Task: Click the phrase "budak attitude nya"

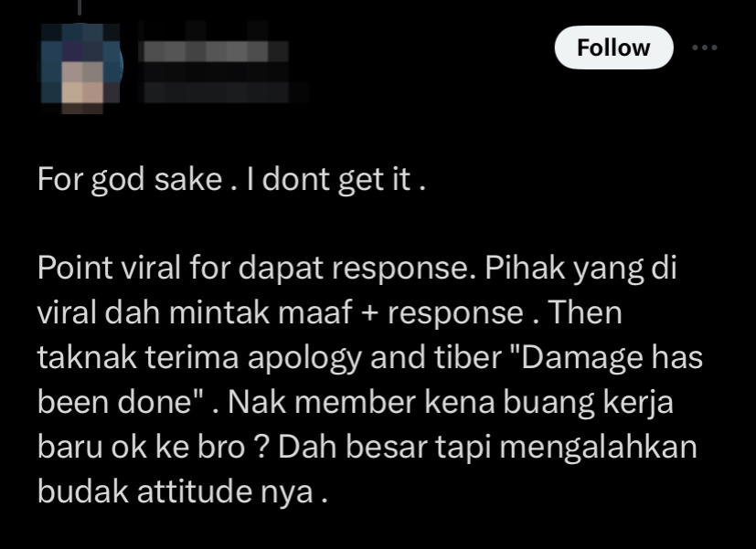Action: pos(176,492)
